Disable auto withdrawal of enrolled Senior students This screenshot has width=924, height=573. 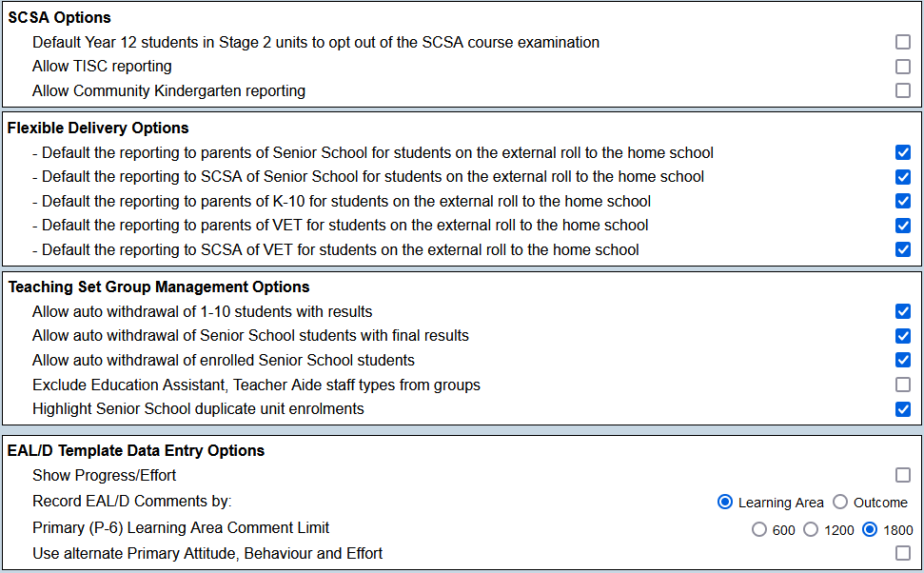click(x=903, y=360)
